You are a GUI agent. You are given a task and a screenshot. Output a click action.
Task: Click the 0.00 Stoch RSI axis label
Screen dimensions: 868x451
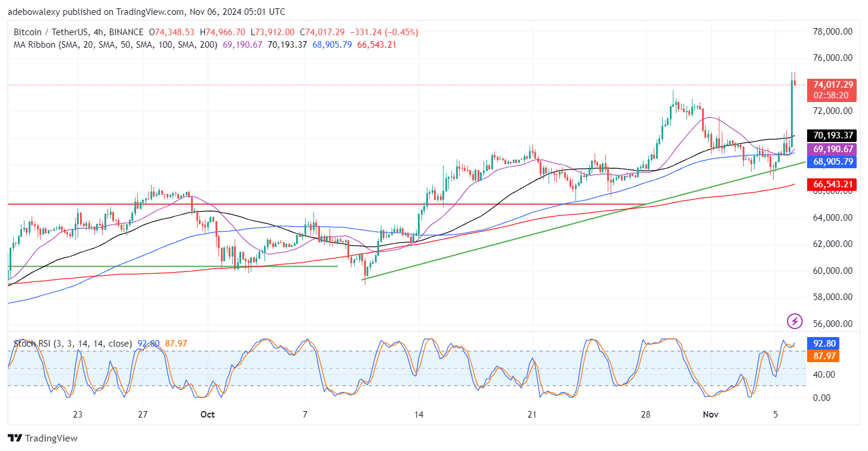[x=821, y=397]
